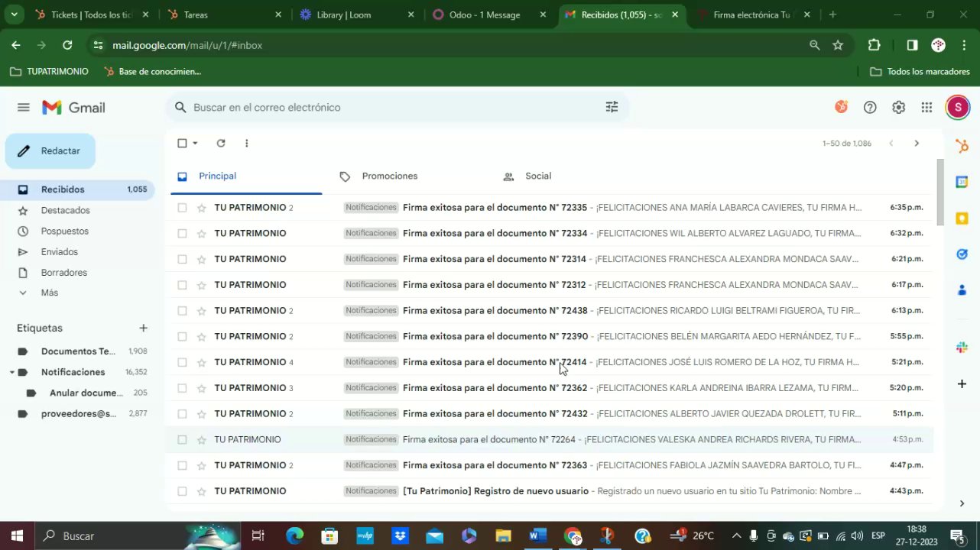This screenshot has height=550, width=980.
Task: Open Microsoft Word from taskbar
Action: point(537,536)
